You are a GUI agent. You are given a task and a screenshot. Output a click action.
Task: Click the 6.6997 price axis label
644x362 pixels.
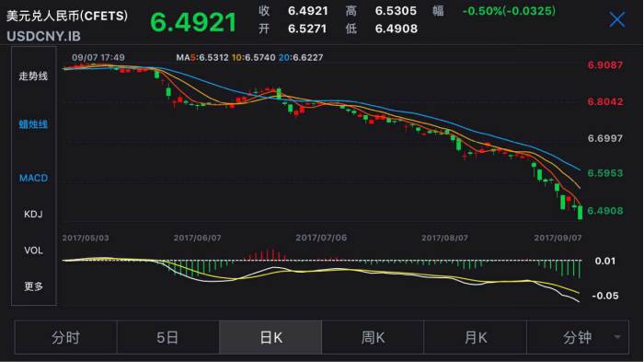pos(605,138)
